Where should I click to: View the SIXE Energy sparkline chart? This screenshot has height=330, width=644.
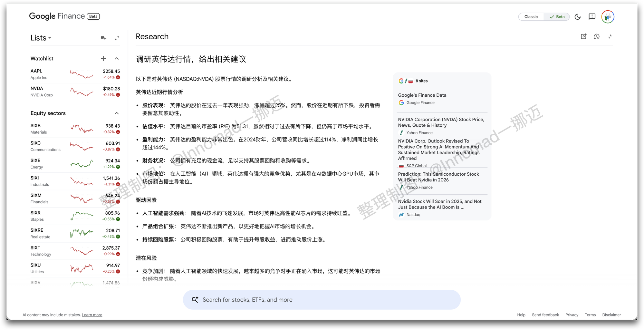point(82,163)
